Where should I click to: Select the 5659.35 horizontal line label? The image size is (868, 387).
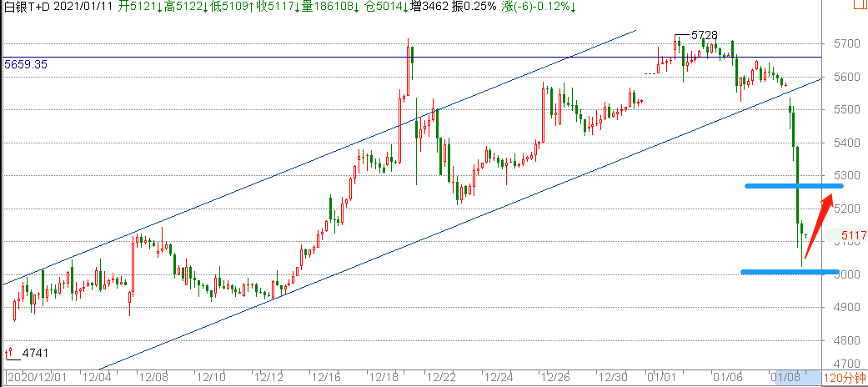tap(26, 65)
